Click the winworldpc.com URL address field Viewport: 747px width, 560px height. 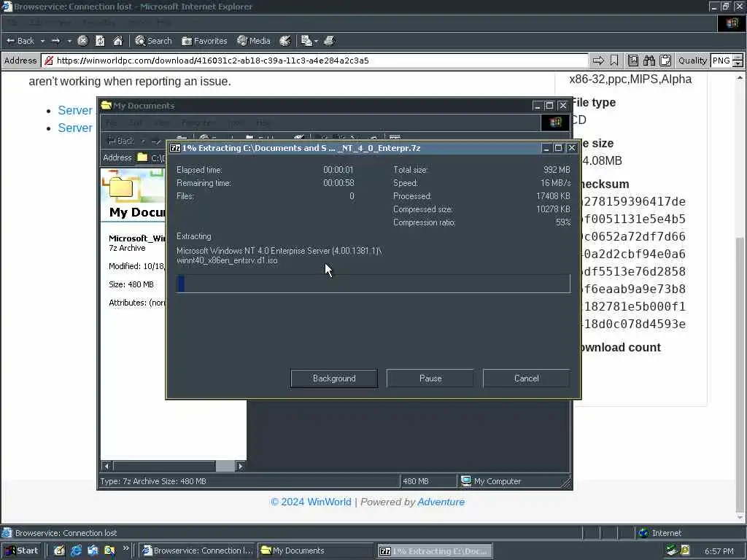(x=315, y=61)
